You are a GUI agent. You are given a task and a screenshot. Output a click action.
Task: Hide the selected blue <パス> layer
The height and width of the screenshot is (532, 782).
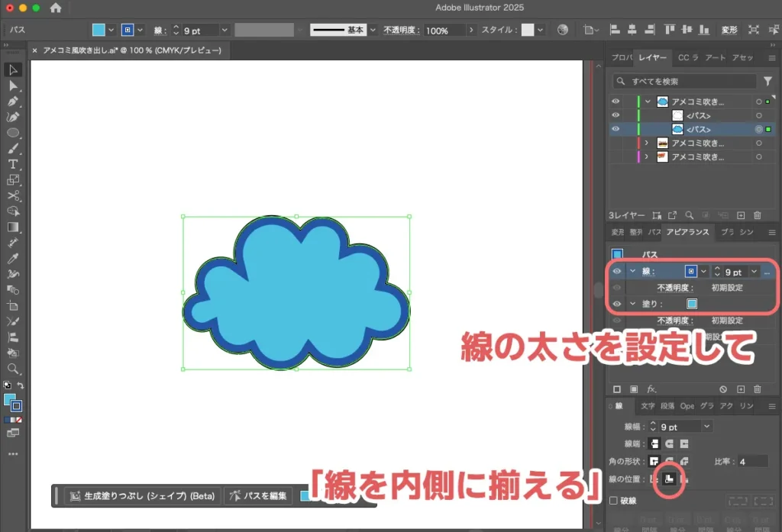tap(616, 128)
